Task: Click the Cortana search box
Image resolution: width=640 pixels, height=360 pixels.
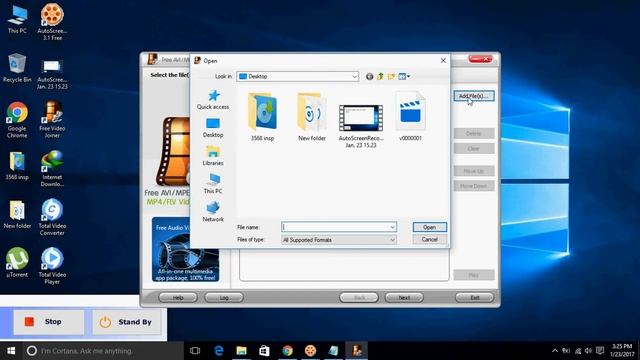Action: [x=103, y=351]
